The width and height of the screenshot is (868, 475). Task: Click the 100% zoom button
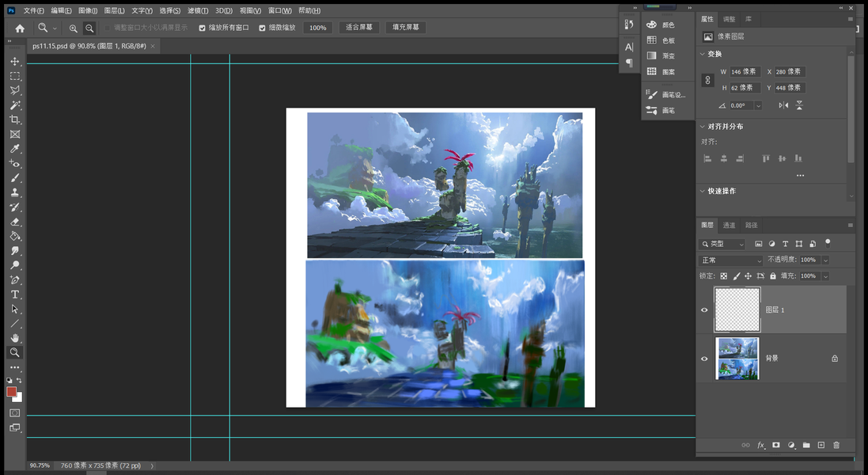click(x=318, y=28)
